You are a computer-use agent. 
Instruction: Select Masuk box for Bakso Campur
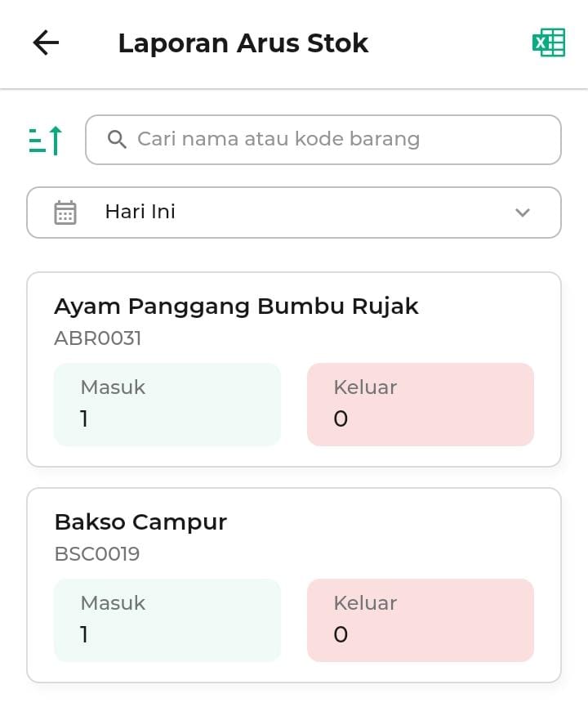coord(167,620)
